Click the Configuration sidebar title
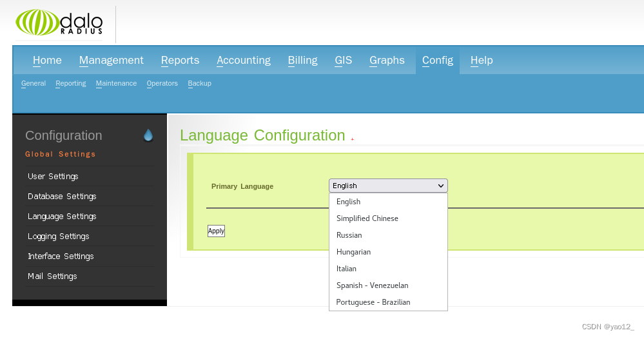The width and height of the screenshot is (644, 337). pyautogui.click(x=64, y=135)
